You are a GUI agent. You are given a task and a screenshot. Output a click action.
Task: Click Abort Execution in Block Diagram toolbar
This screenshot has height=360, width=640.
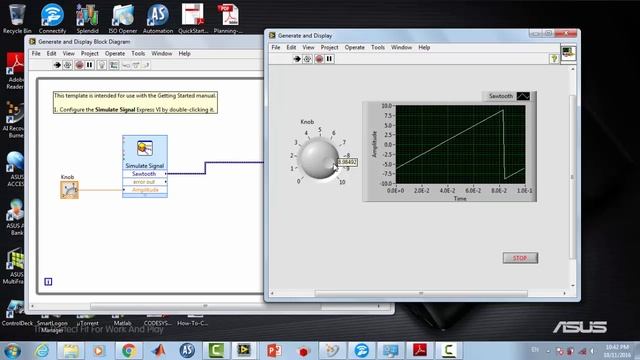pos(79,65)
